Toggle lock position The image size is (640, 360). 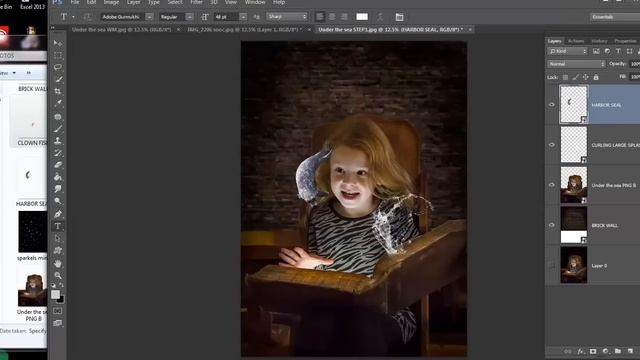(586, 77)
